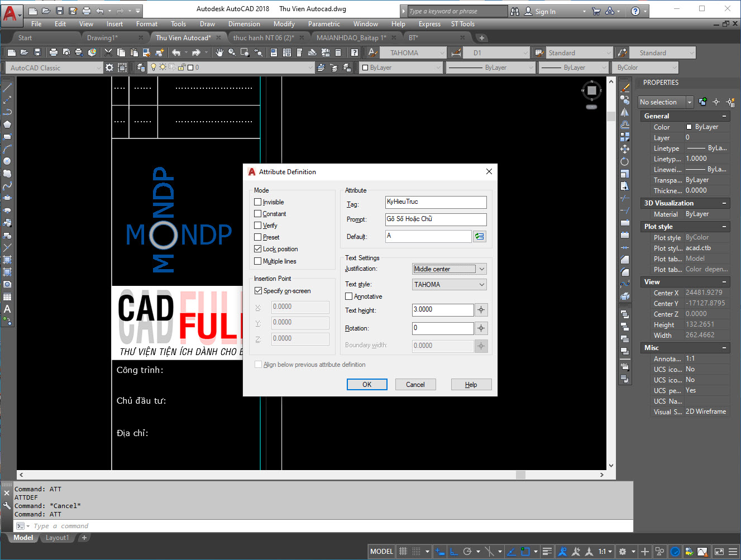Collapse the General properties section
This screenshot has width=741, height=560.
click(724, 116)
